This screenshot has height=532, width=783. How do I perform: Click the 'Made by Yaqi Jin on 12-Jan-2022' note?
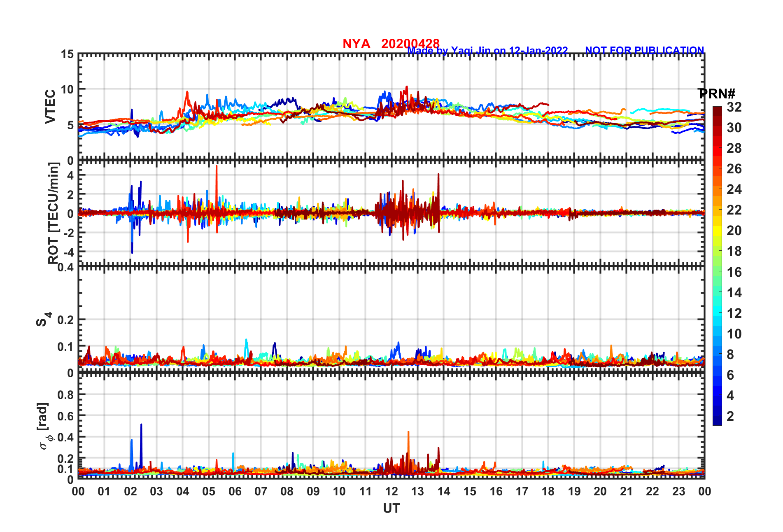[487, 51]
